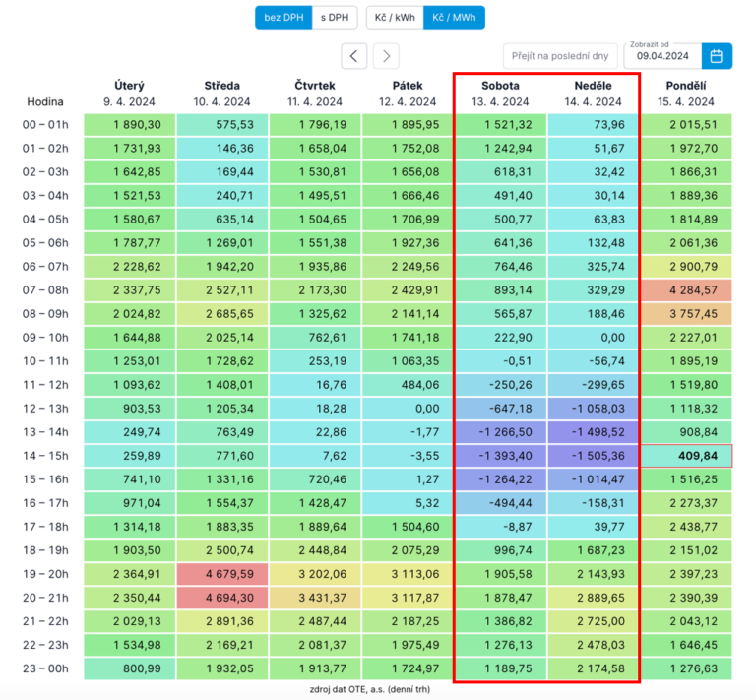Click the 4 284,57 Pondělí price cell
Screen dimensions: 756x700
[686, 290]
